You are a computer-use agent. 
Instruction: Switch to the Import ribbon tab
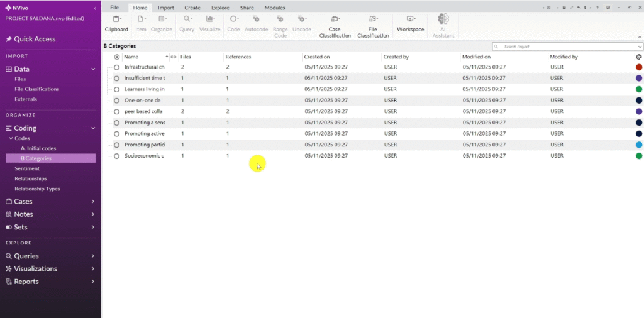166,8
